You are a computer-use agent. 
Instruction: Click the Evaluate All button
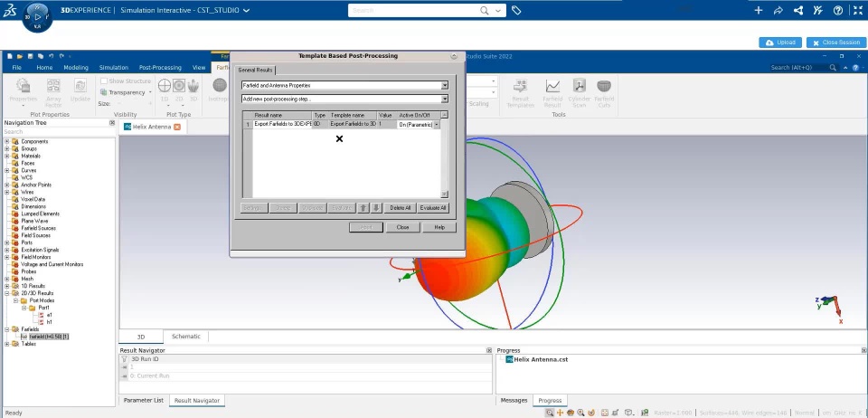[433, 207]
